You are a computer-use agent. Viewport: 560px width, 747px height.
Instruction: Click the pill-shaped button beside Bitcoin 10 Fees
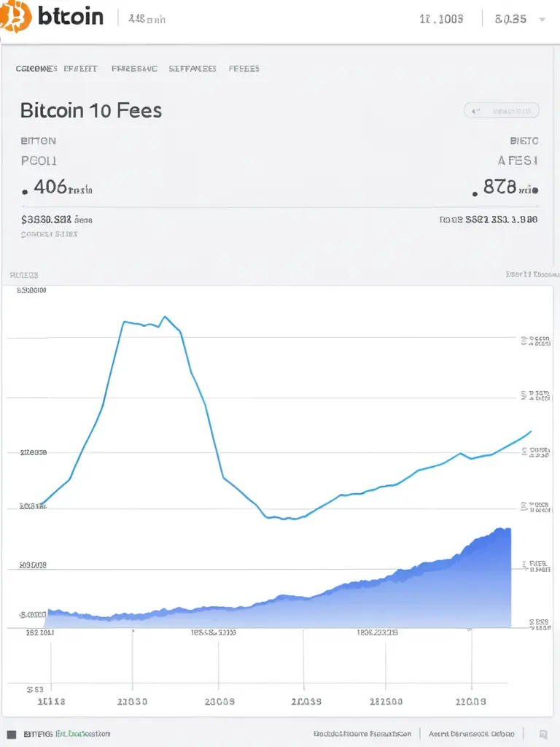pos(502,111)
